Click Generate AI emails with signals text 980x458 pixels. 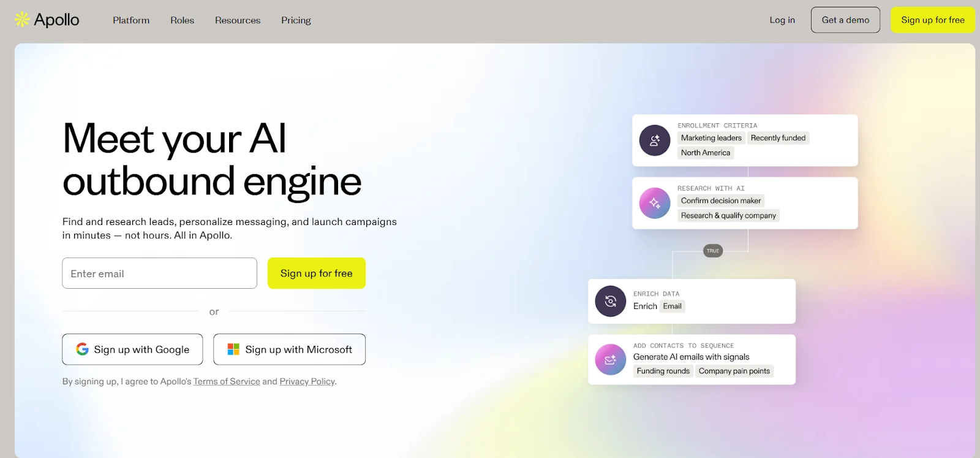pyautogui.click(x=691, y=357)
